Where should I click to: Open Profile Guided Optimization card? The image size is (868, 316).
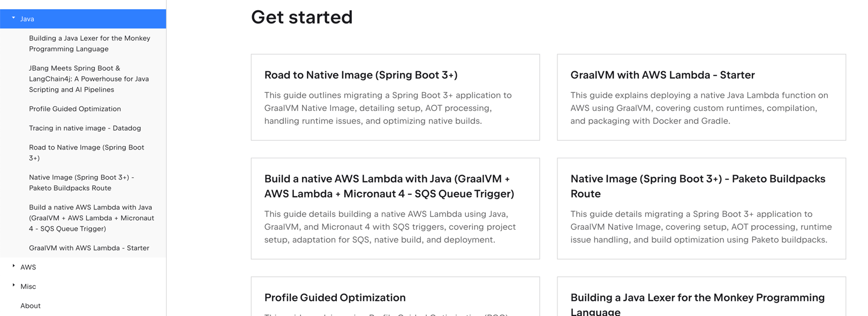click(395, 296)
